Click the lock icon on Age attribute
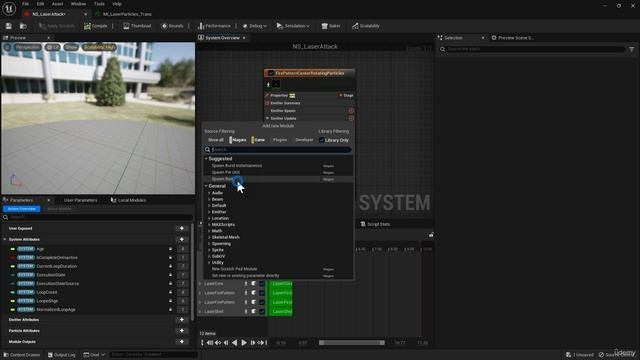 click(171, 249)
